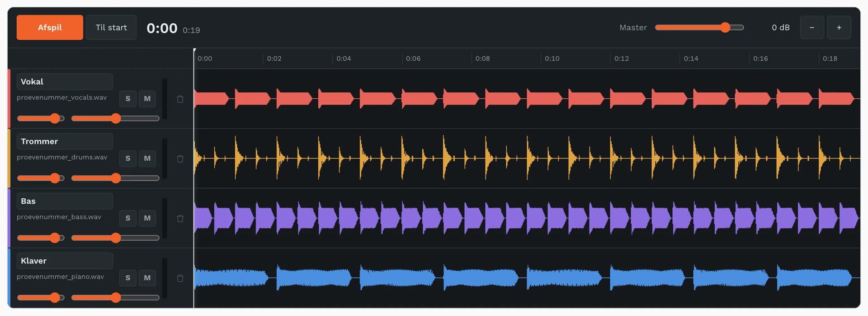Click the 0:10 mark on timeline ruler
The image size is (868, 316).
pyautogui.click(x=552, y=58)
